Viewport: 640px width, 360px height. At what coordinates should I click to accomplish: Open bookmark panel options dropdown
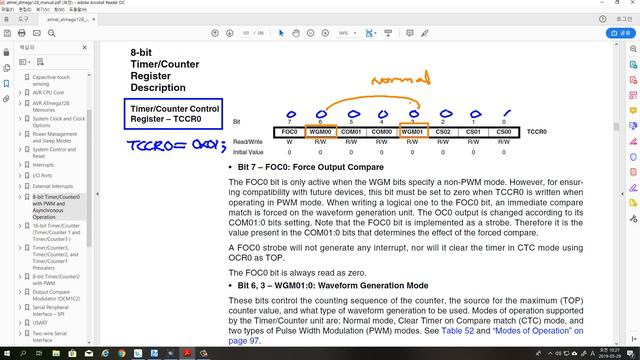(24, 62)
